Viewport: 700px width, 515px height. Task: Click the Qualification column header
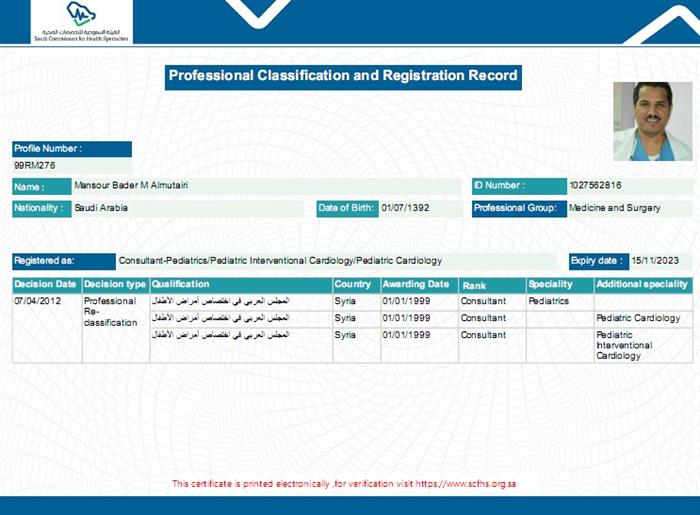(x=181, y=285)
